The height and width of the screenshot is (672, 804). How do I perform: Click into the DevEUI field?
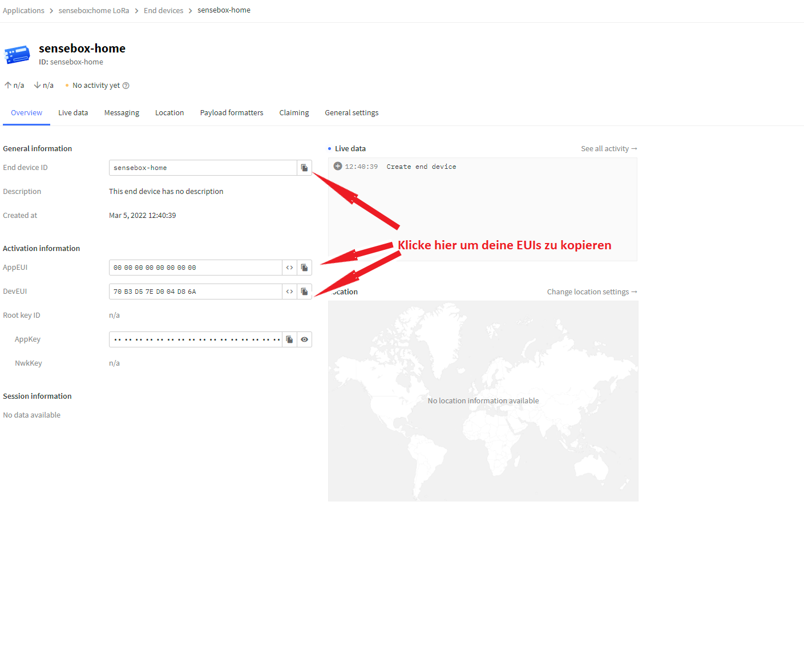pyautogui.click(x=195, y=292)
